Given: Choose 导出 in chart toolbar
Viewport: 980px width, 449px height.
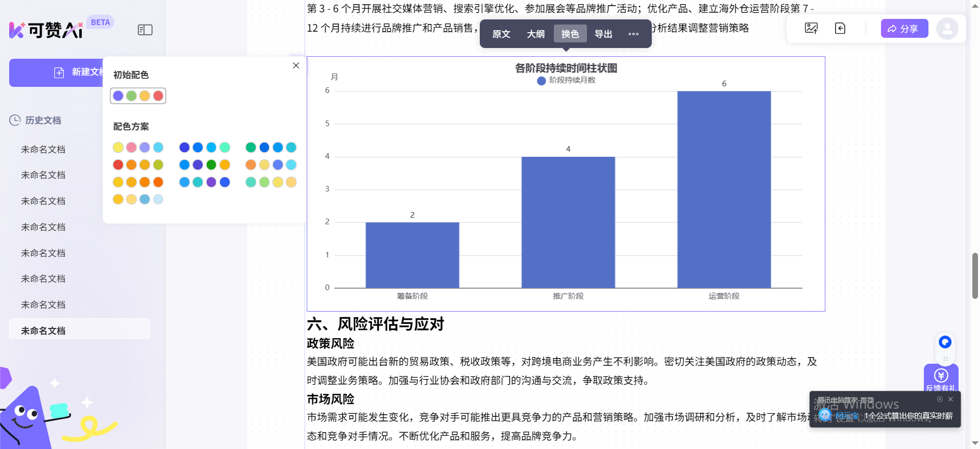Looking at the screenshot, I should pyautogui.click(x=603, y=34).
